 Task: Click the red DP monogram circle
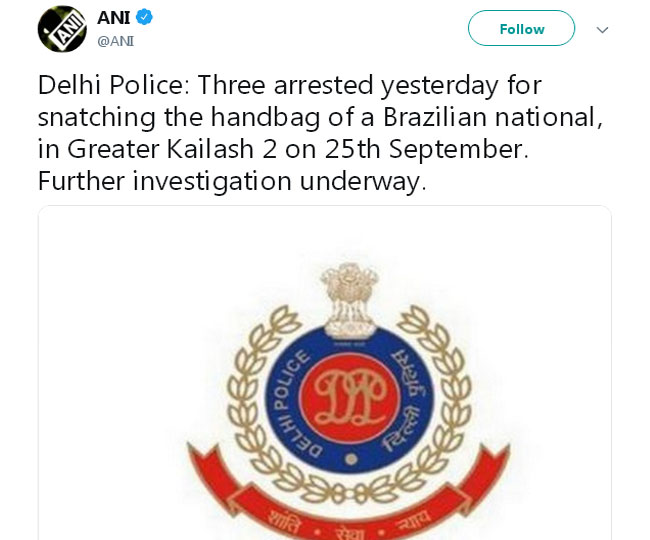[x=350, y=398]
